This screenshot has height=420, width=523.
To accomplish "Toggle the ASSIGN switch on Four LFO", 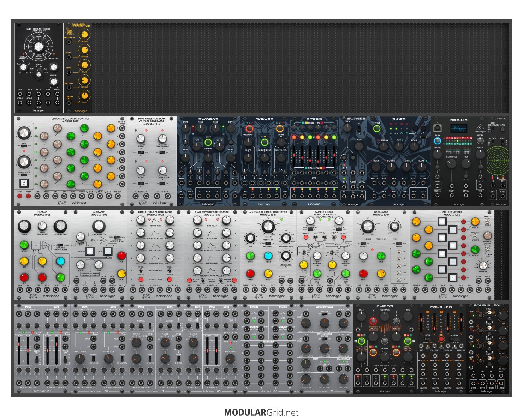I will (x=454, y=339).
